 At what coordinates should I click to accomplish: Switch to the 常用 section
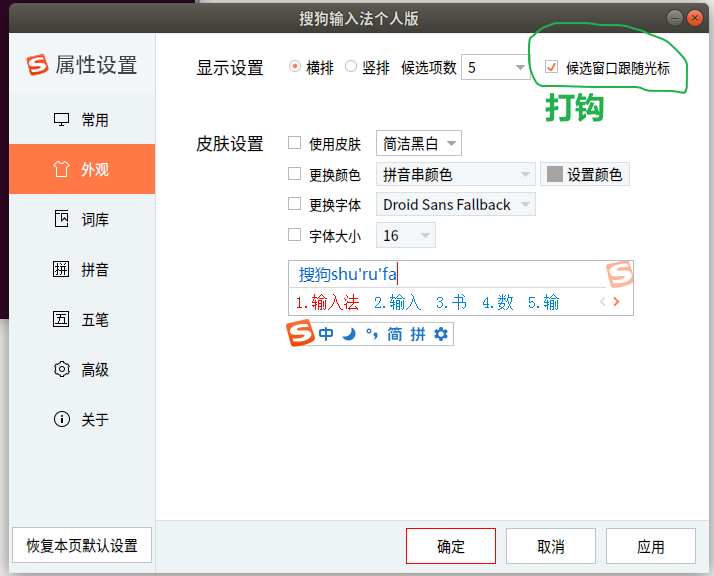tap(82, 120)
